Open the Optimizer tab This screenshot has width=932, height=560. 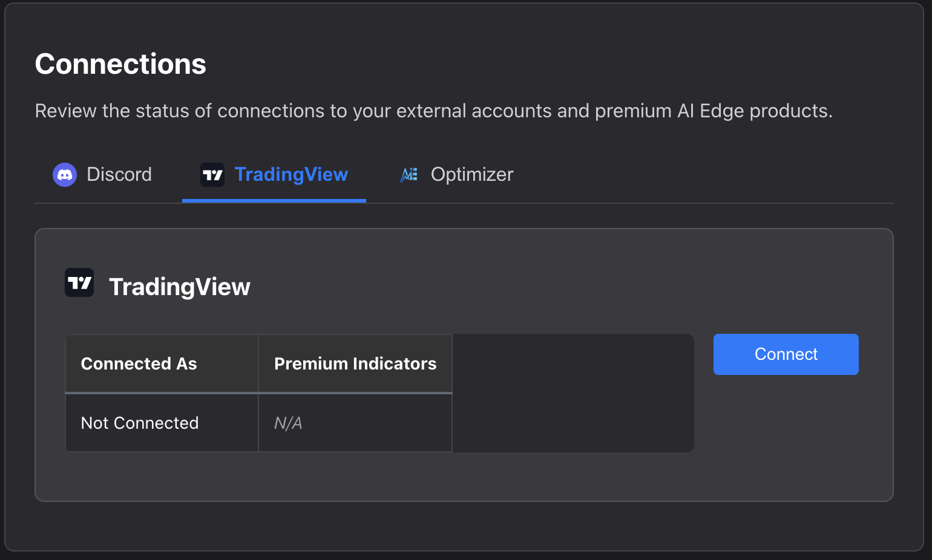[456, 174]
